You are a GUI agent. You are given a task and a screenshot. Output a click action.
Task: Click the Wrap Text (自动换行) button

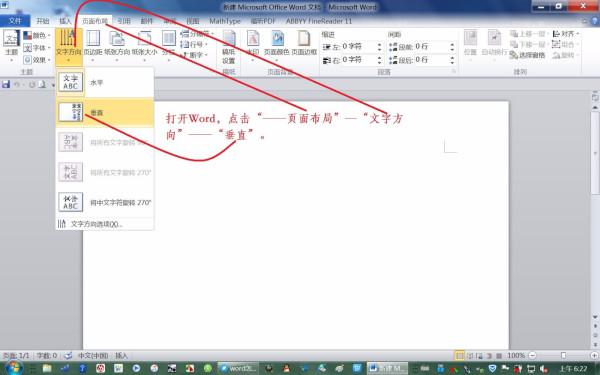[x=494, y=44]
